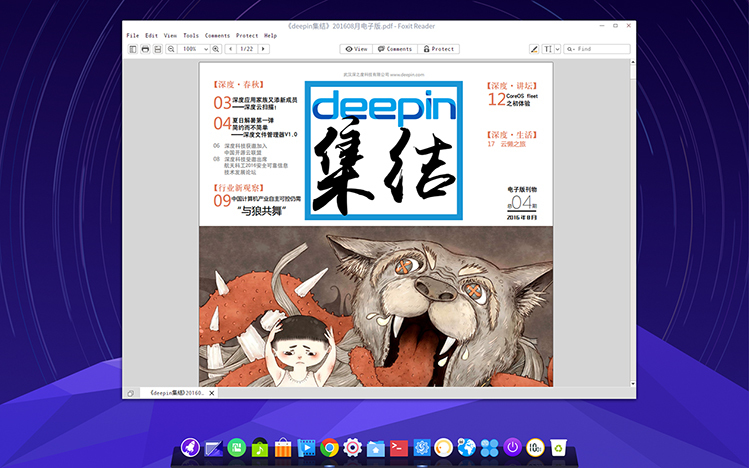749x468 pixels.
Task: Open Deepin Music in dock
Action: 259,447
